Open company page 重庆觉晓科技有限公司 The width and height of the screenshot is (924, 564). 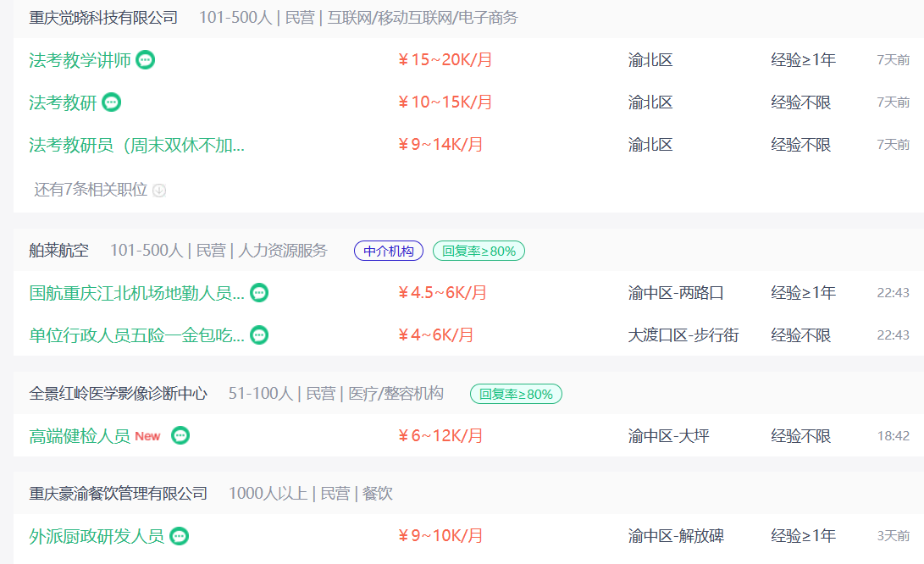[103, 18]
